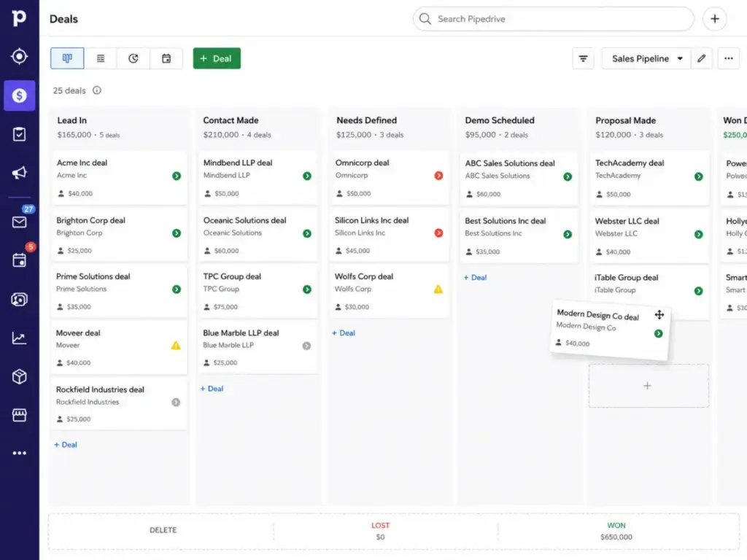Click the DELETE drop zone

click(163, 530)
